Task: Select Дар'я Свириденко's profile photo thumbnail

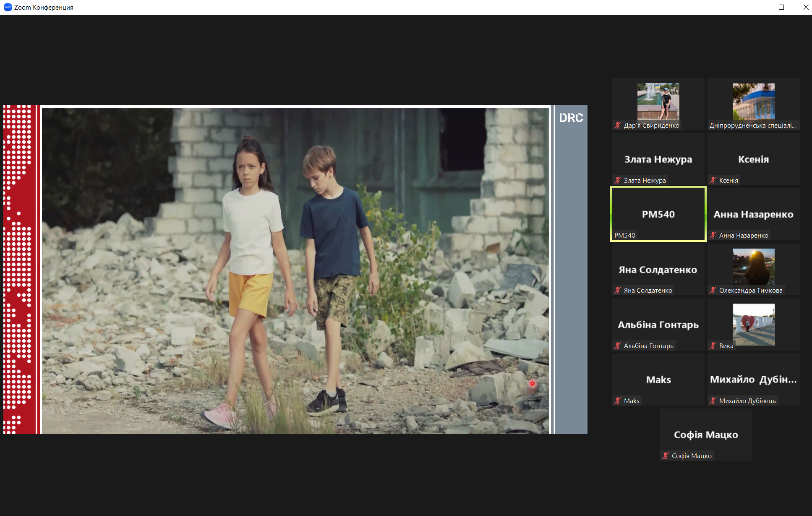Action: pos(658,102)
